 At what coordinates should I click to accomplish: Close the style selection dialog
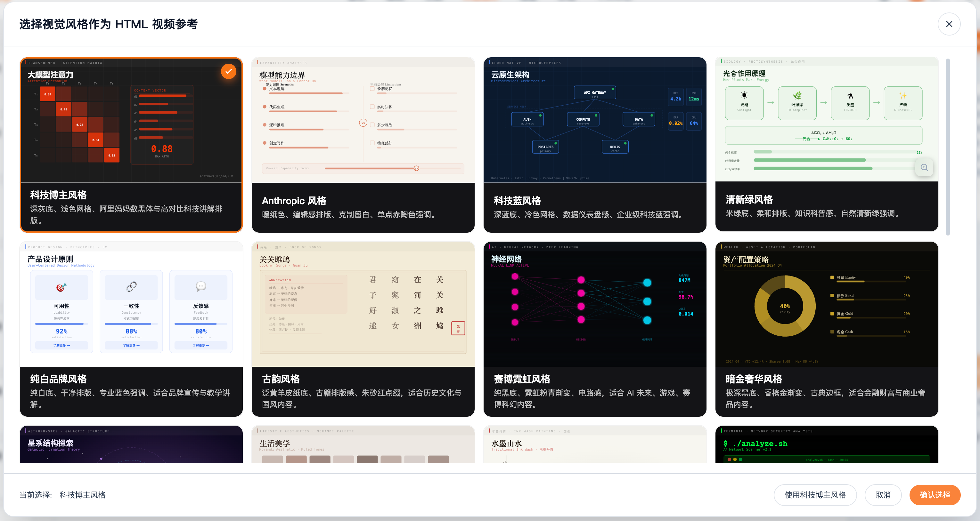[949, 24]
